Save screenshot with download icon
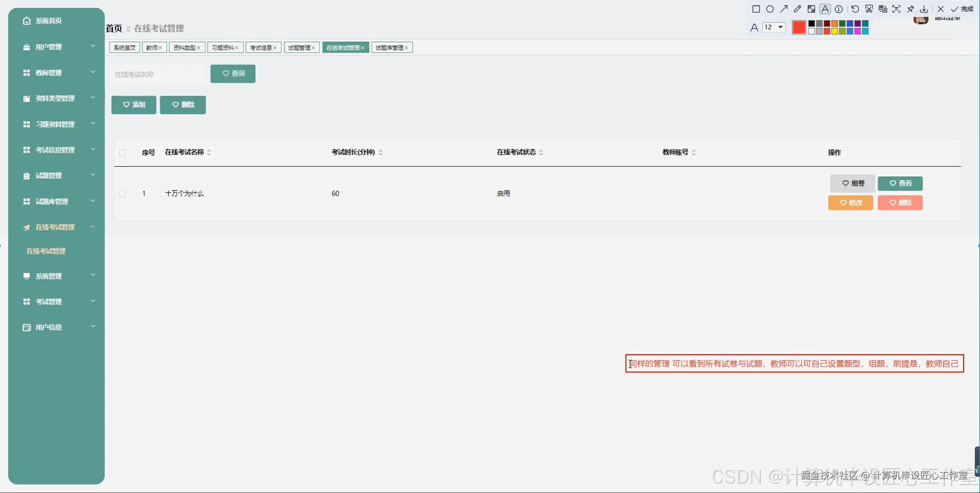 pos(924,9)
